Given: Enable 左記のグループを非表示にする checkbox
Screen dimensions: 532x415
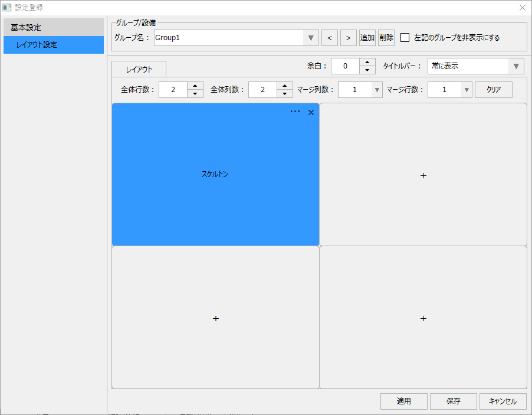Looking at the screenshot, I should 405,37.
